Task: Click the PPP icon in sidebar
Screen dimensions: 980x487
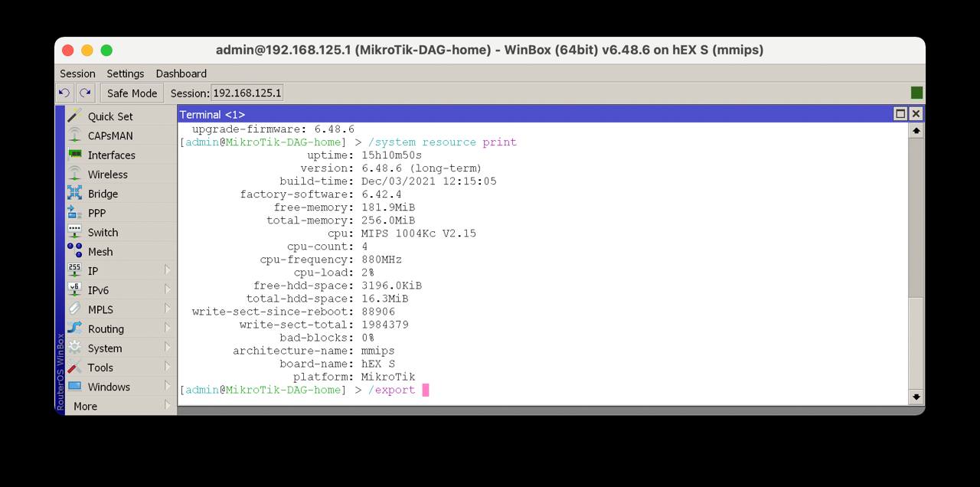Action: [x=74, y=213]
